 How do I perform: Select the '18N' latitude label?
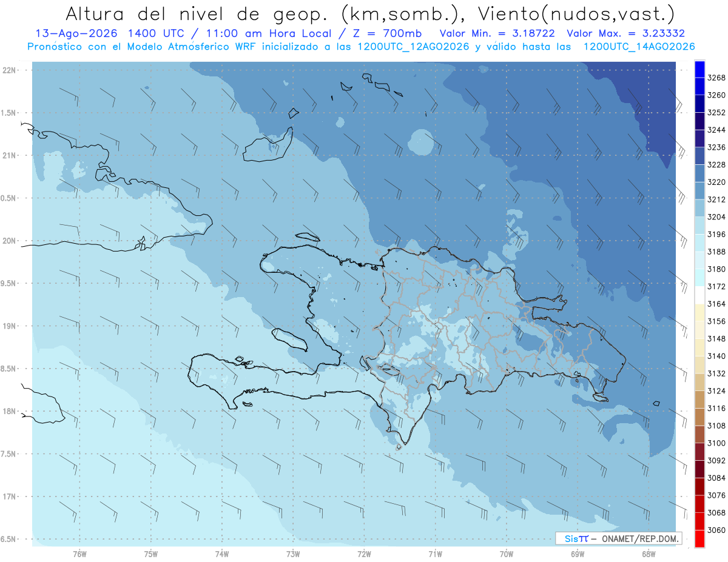8,412
